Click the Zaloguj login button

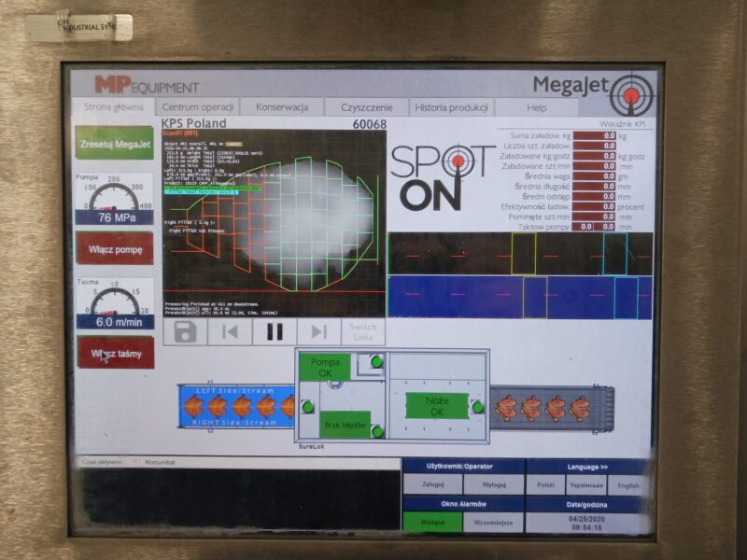pos(432,484)
